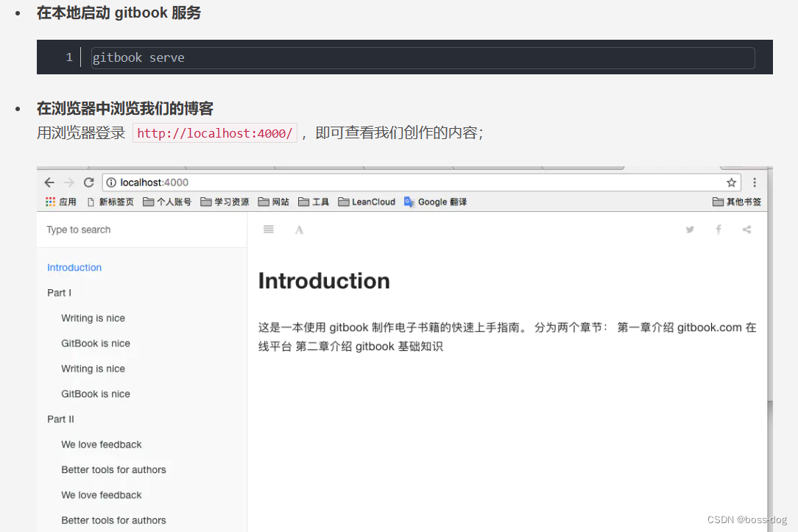
Task: Select Part I in the sidebar
Action: click(59, 293)
